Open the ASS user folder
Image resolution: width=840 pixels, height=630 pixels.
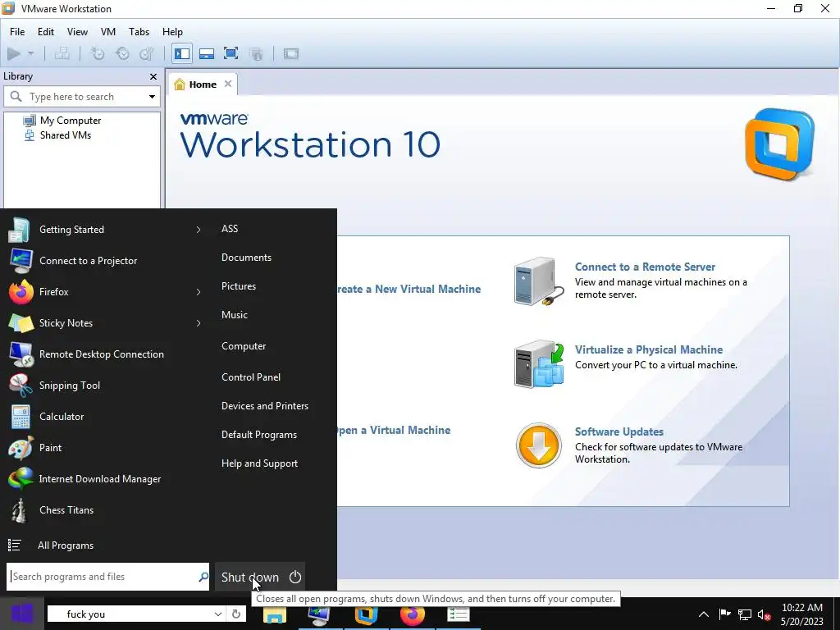pyautogui.click(x=230, y=229)
